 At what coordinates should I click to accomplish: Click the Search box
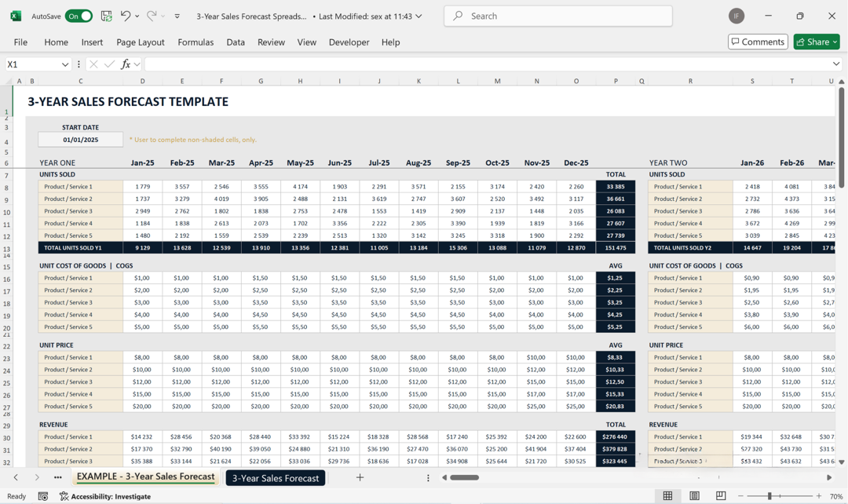point(558,16)
